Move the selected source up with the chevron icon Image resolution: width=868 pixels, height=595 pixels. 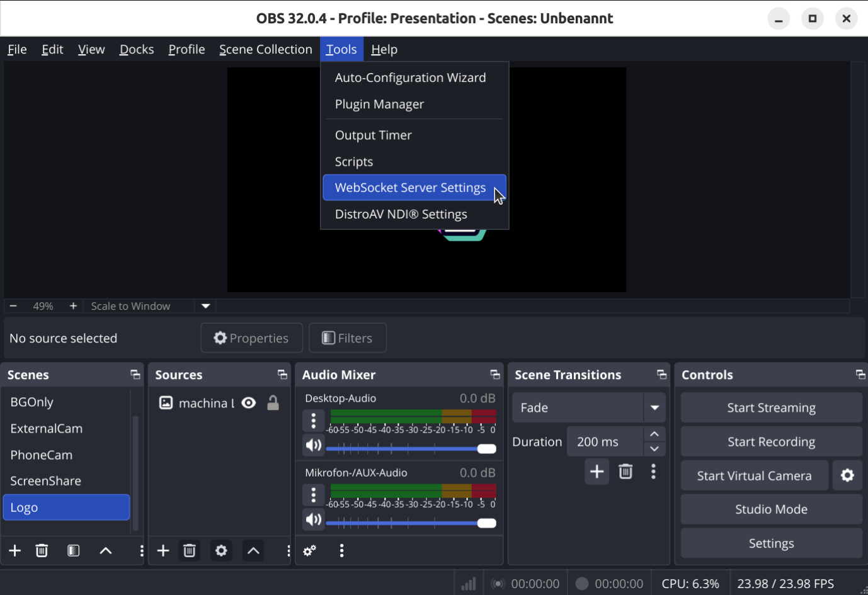pyautogui.click(x=253, y=550)
